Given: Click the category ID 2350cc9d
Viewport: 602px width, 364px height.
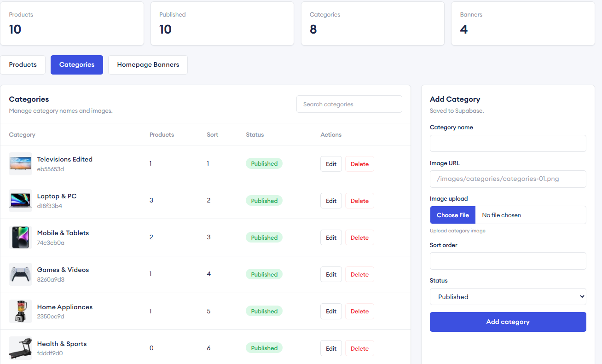Looking at the screenshot, I should click(51, 317).
